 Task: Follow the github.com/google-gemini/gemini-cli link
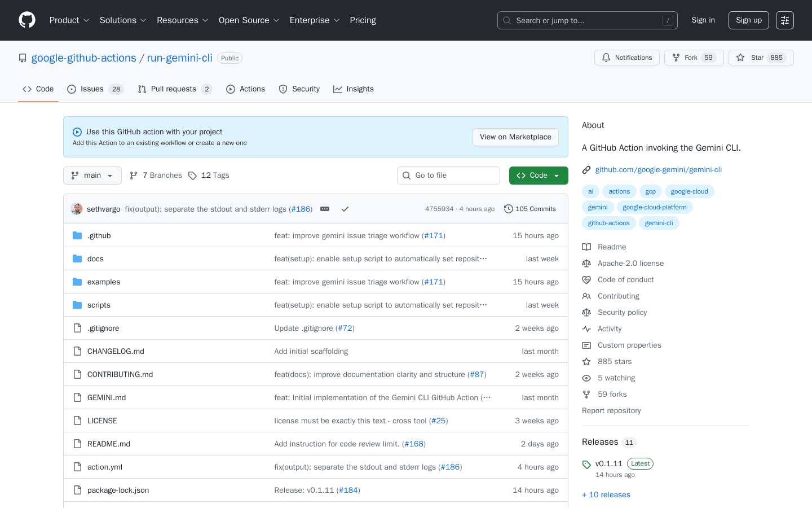click(658, 169)
